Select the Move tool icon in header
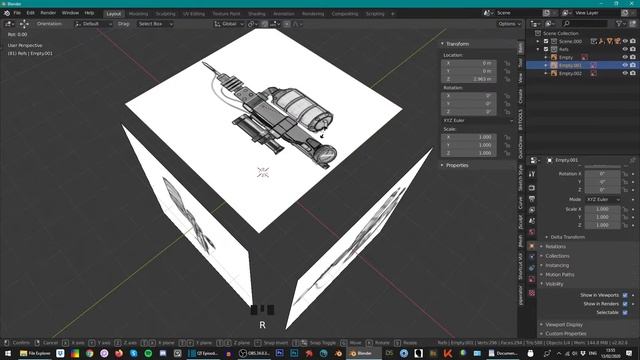 [24, 24]
